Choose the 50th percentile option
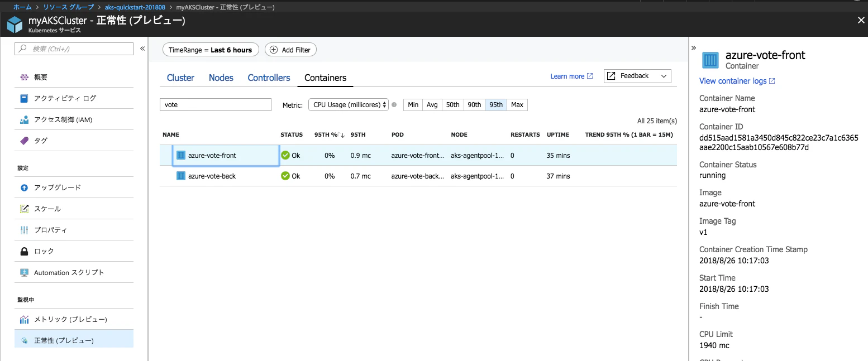This screenshot has width=868, height=361. [452, 105]
